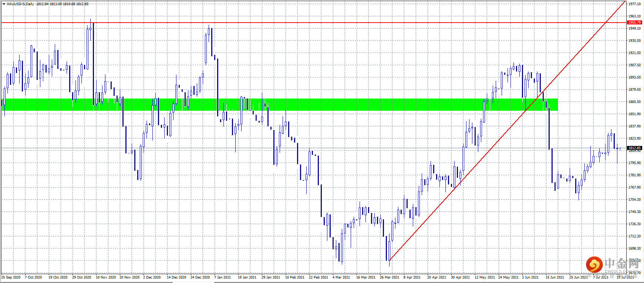This screenshot has height=283, width=644.
Task: Click the 1949.10 price axis label
Action: click(x=634, y=29)
